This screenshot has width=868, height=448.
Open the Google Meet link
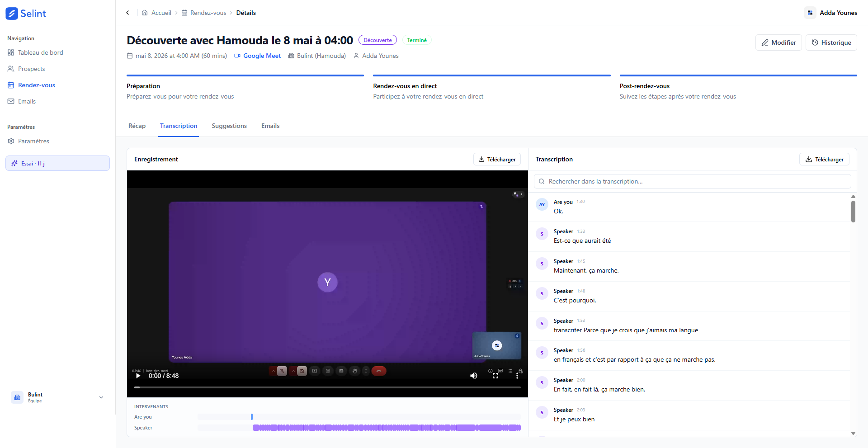[258, 56]
